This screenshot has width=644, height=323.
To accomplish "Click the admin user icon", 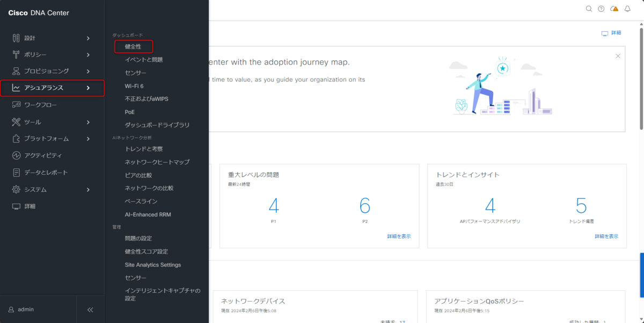I will (x=11, y=310).
